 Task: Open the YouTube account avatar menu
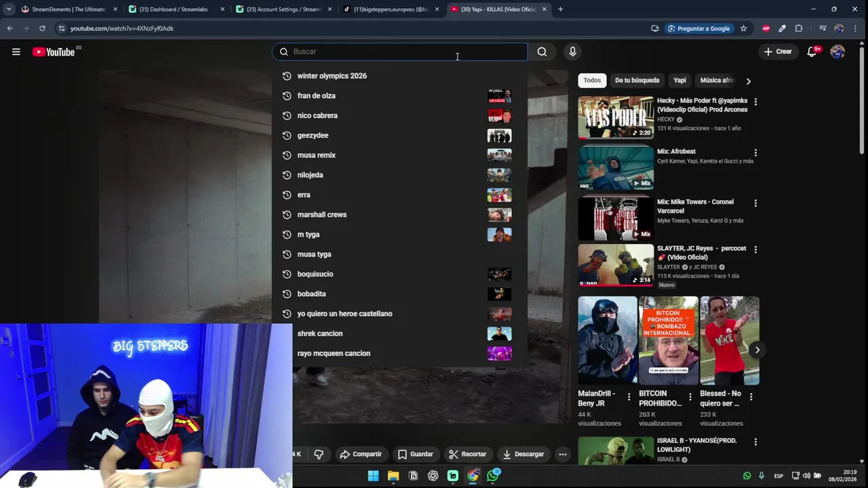click(x=837, y=52)
